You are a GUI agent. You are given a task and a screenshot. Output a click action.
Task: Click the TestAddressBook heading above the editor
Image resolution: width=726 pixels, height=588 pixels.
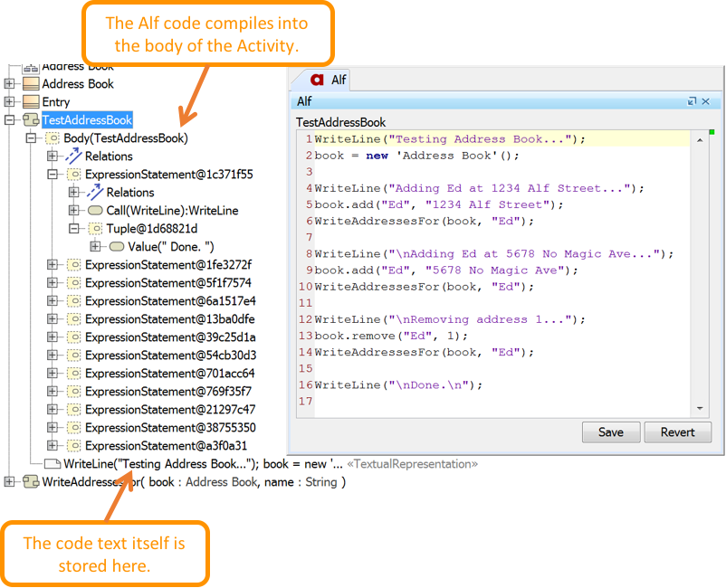(340, 122)
